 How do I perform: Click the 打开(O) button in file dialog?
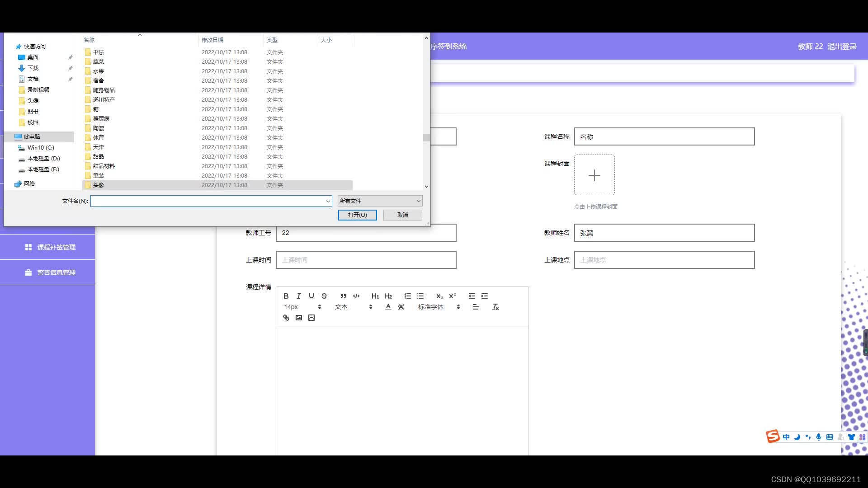click(x=358, y=215)
